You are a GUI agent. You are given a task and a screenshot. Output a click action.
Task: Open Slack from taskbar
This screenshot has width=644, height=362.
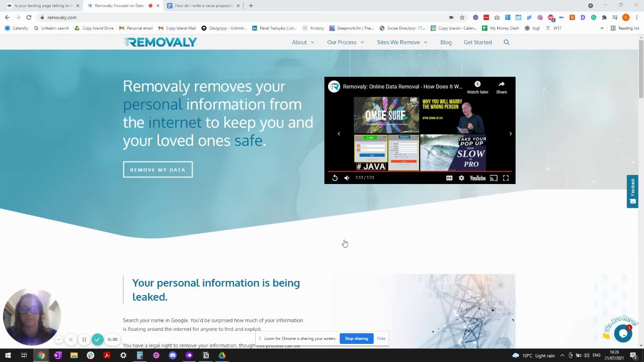(x=90, y=355)
